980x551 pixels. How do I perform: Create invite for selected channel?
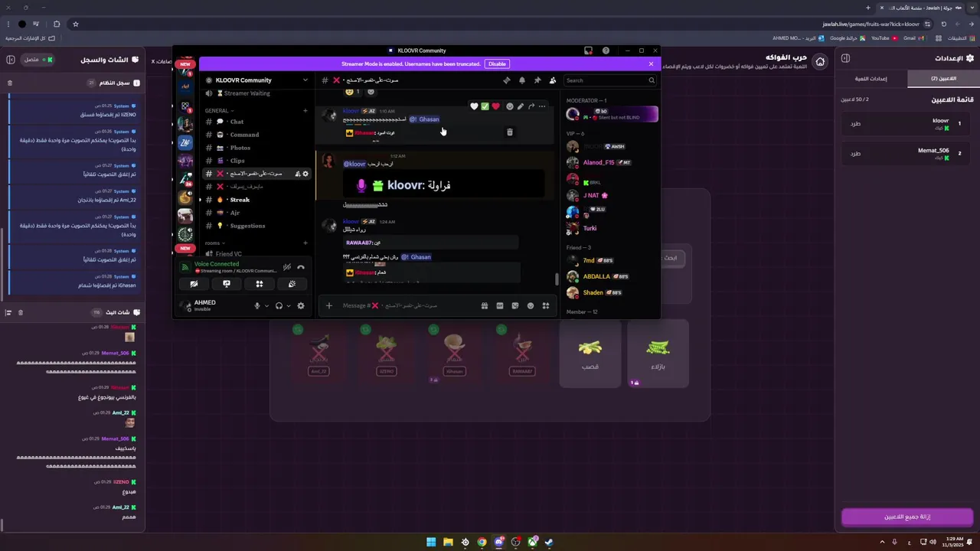[298, 174]
